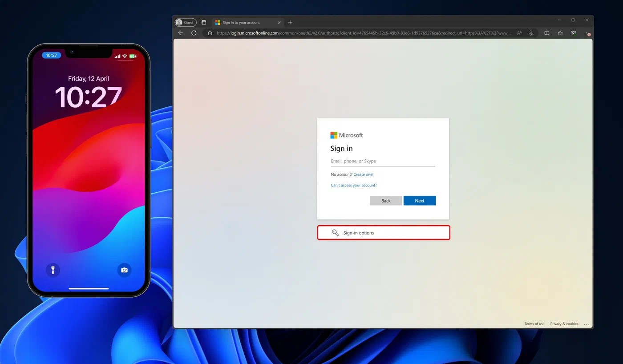
Task: Tap the iPhone Wi-Fi status icon
Action: [125, 56]
